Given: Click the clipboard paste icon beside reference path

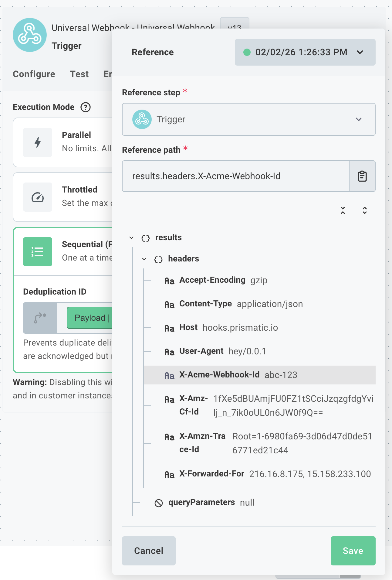Looking at the screenshot, I should (362, 176).
